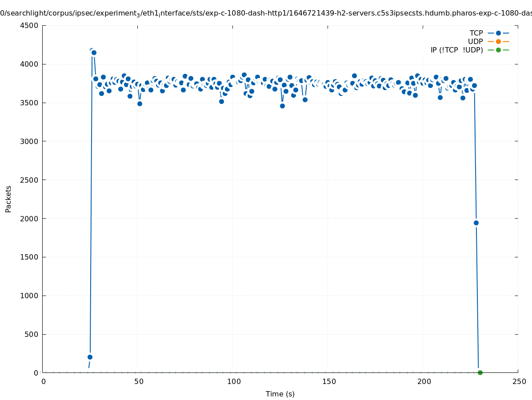The width and height of the screenshot is (532, 400).
Task: Click the 2500 y-axis tick label
Action: (28, 180)
